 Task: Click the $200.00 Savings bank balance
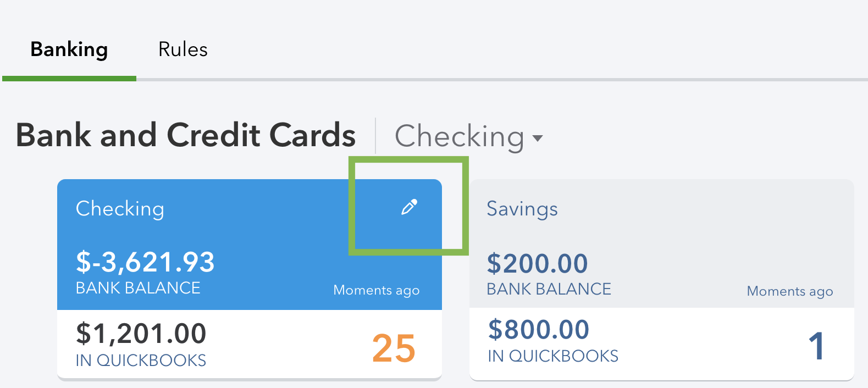click(538, 264)
